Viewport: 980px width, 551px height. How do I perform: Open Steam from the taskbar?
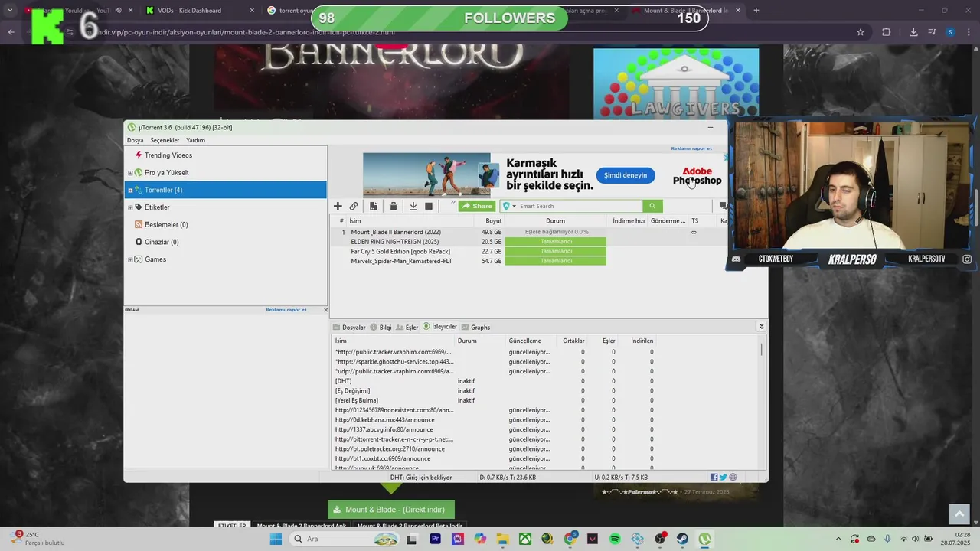pos(682,539)
